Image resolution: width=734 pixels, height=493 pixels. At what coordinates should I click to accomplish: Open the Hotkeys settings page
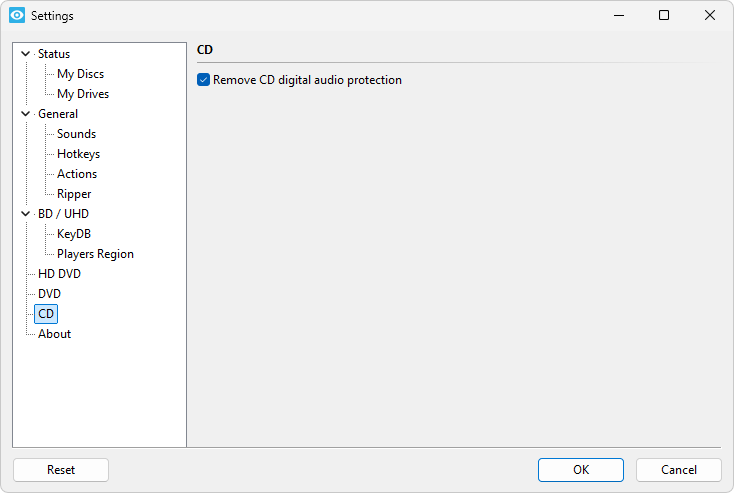pyautogui.click(x=78, y=154)
